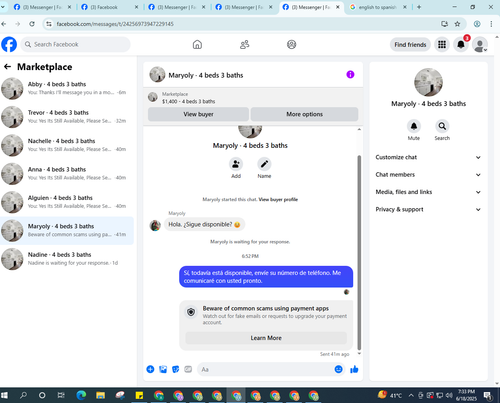Click the View buyer button
Screen dimensions: 500x403
click(x=198, y=114)
